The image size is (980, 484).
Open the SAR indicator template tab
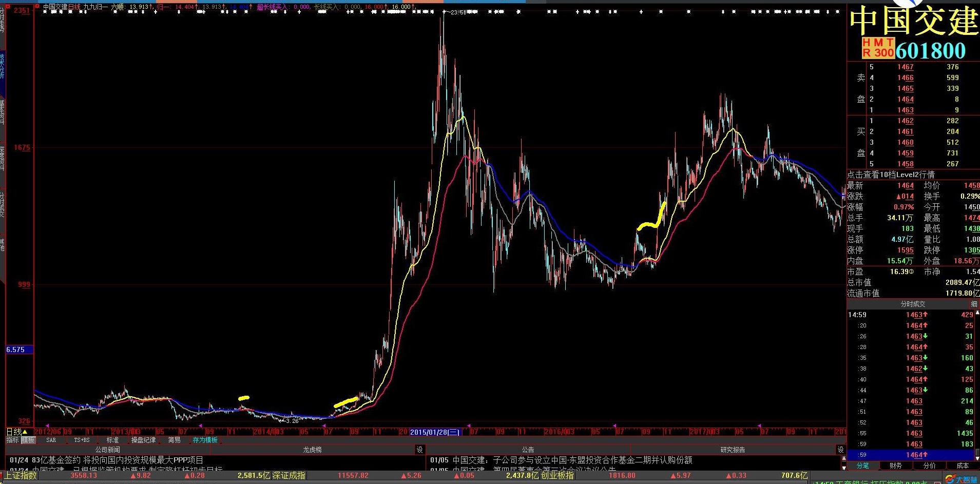click(51, 440)
